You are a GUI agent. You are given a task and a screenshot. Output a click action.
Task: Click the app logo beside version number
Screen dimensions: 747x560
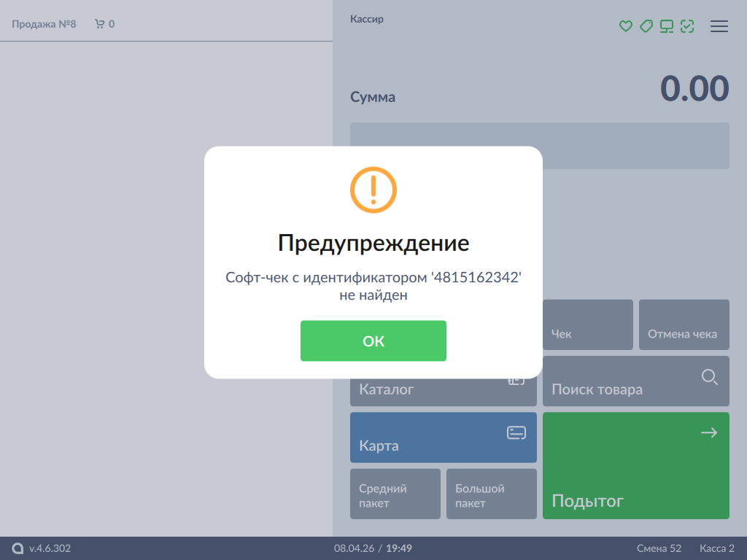click(18, 548)
